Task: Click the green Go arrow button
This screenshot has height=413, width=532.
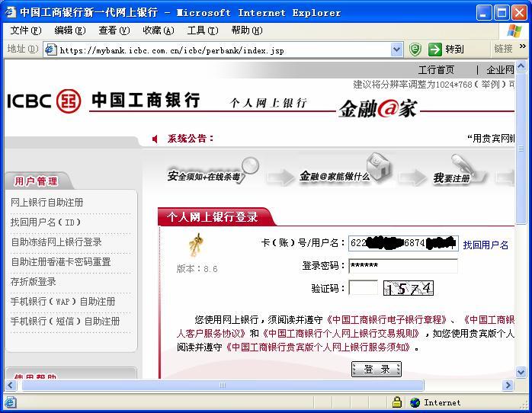Action: 435,50
